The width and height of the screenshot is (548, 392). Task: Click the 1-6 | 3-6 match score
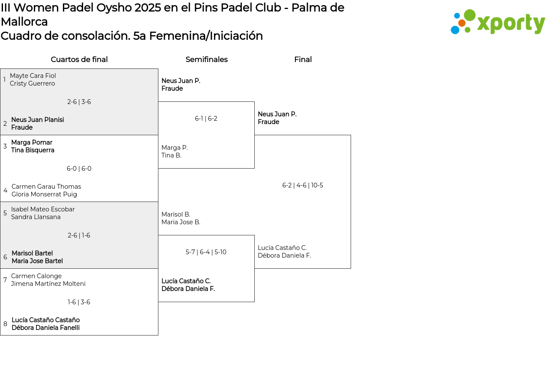[79, 302]
